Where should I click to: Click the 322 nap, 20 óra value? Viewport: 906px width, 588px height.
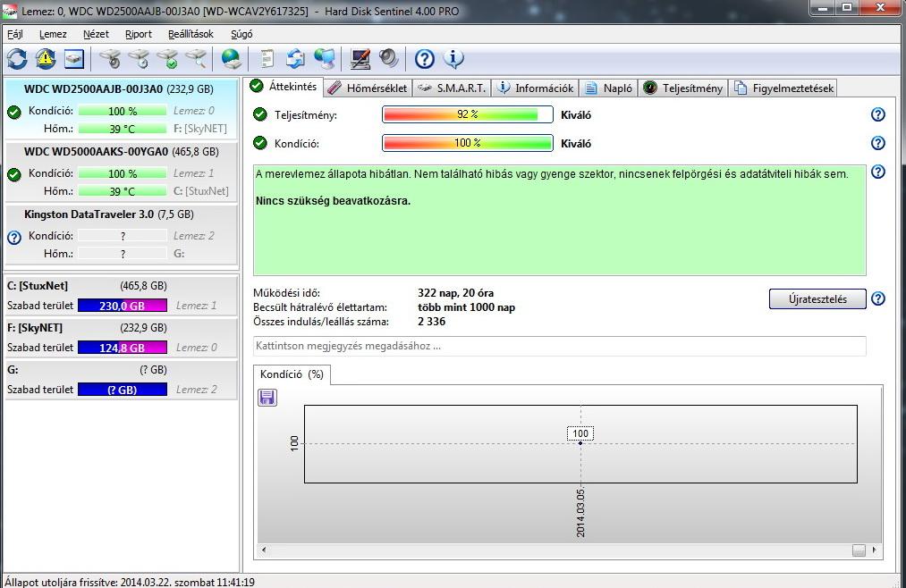[x=455, y=293]
